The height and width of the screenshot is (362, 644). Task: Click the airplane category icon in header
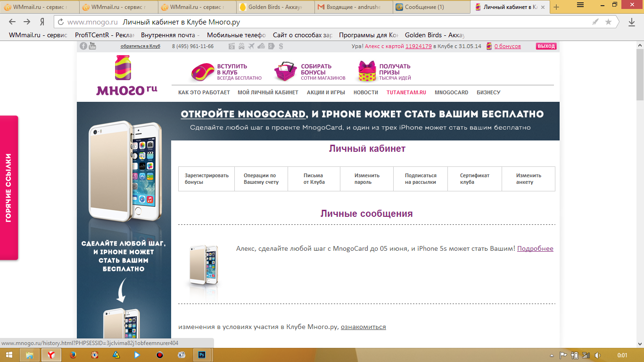pos(251,46)
